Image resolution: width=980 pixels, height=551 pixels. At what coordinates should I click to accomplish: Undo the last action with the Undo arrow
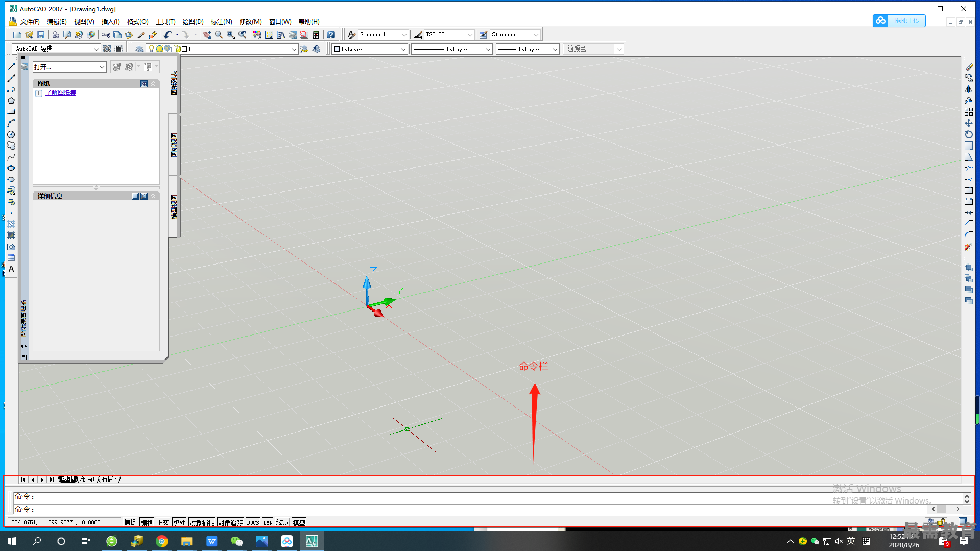click(168, 35)
